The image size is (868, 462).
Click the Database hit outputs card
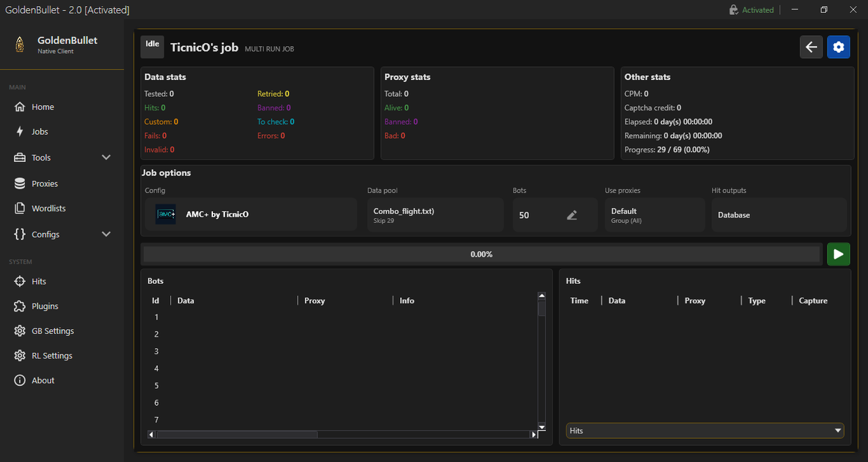779,214
